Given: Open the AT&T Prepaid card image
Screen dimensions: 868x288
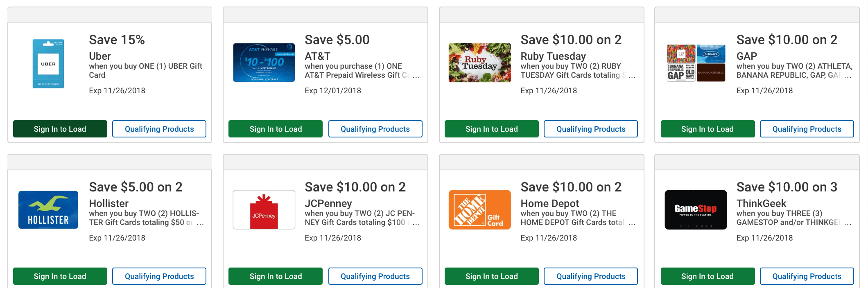Looking at the screenshot, I should (x=264, y=63).
